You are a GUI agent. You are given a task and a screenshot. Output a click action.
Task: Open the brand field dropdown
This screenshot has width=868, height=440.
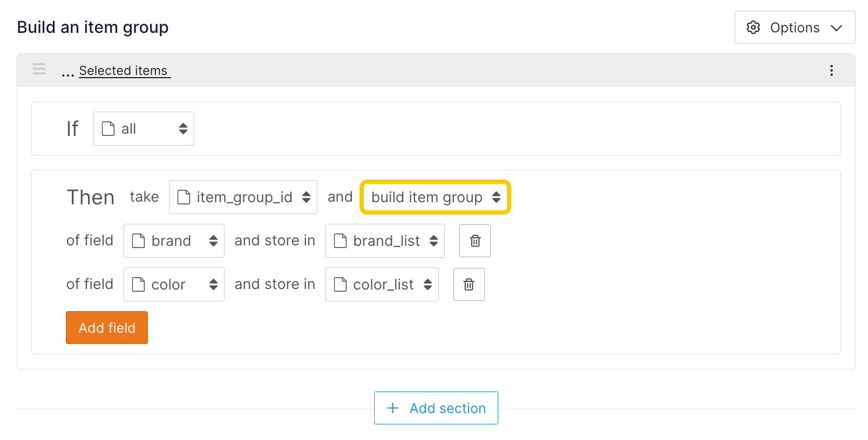pyautogui.click(x=174, y=241)
